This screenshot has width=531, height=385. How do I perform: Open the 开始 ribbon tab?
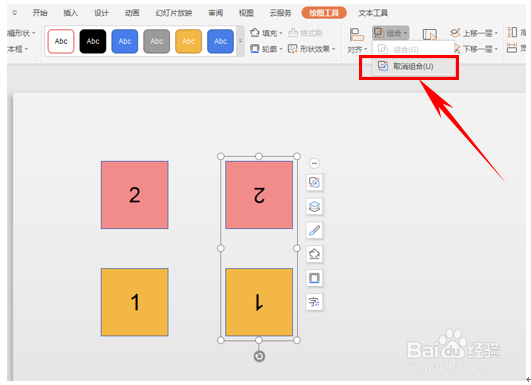click(x=40, y=13)
